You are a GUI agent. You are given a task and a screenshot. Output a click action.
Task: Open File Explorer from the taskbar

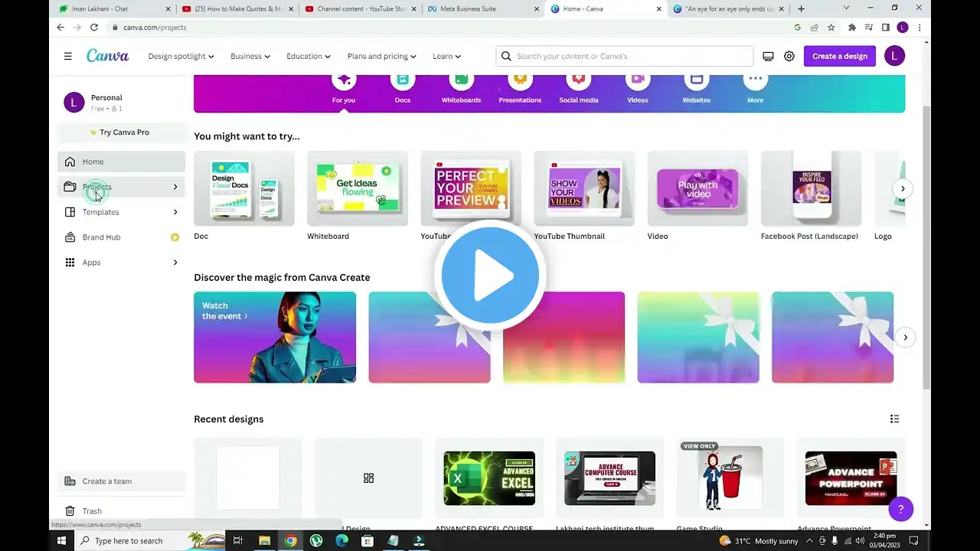pyautogui.click(x=264, y=540)
